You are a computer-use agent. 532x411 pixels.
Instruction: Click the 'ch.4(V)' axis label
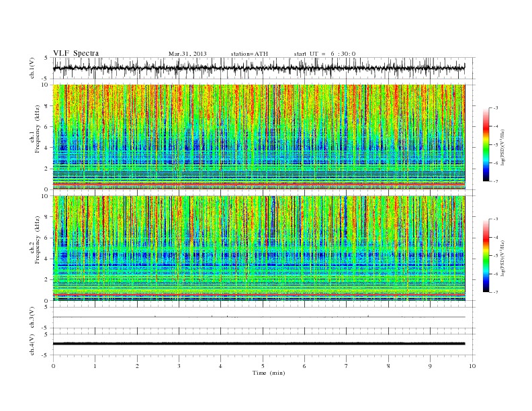click(32, 345)
